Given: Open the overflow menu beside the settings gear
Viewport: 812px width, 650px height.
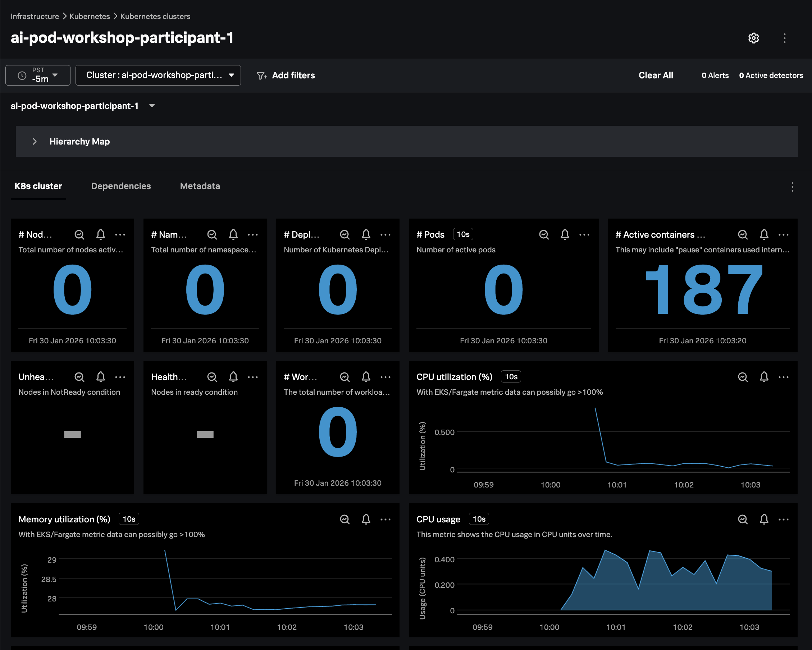Looking at the screenshot, I should (784, 38).
